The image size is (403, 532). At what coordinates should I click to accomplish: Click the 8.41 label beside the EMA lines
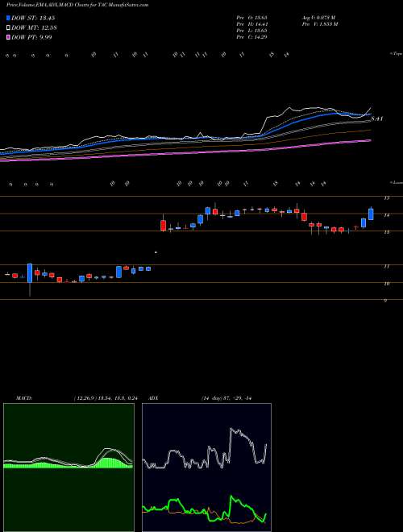[376, 118]
